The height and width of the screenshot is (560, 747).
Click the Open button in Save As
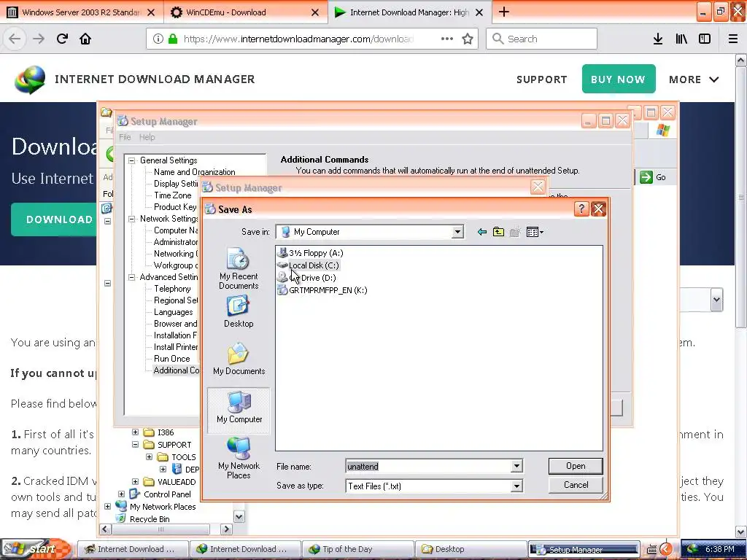pos(576,466)
